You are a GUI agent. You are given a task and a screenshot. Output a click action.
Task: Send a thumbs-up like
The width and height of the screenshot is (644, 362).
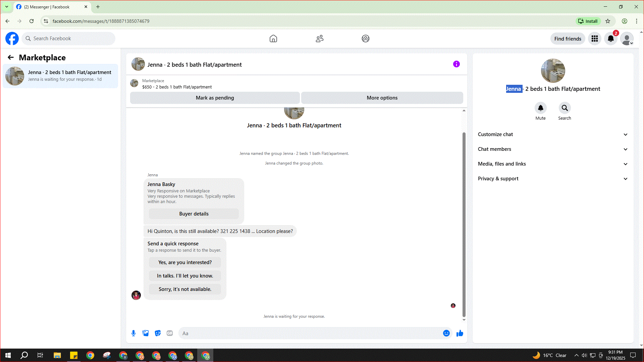[x=460, y=333]
